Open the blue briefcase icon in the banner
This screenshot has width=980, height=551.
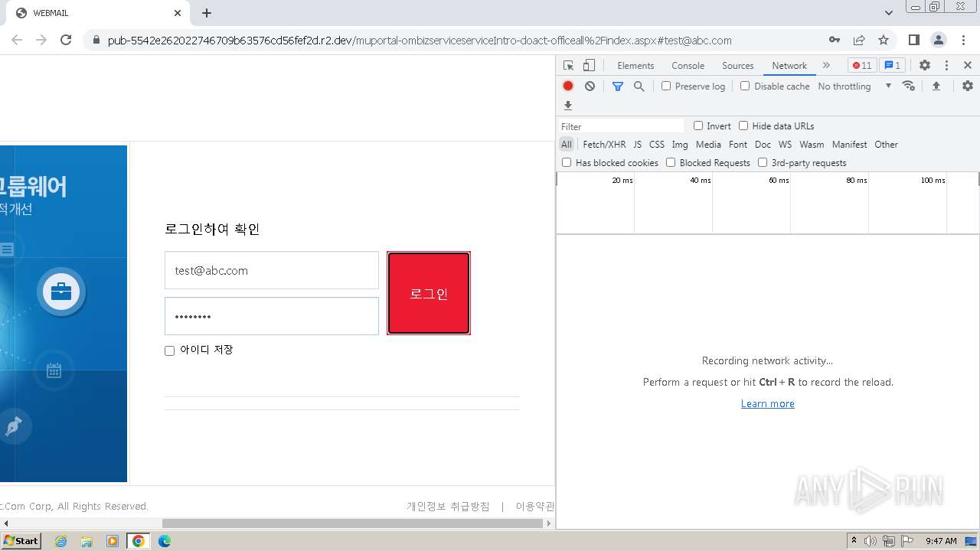coord(61,292)
